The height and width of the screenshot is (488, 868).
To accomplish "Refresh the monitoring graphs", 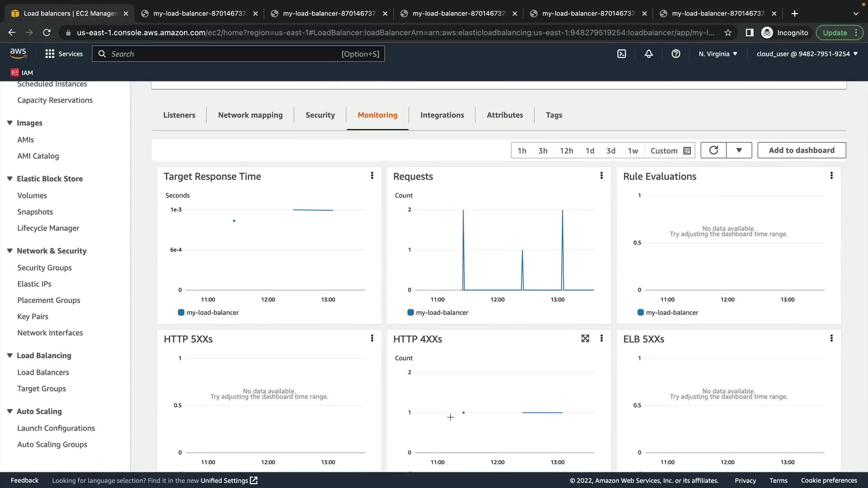I will tap(713, 150).
